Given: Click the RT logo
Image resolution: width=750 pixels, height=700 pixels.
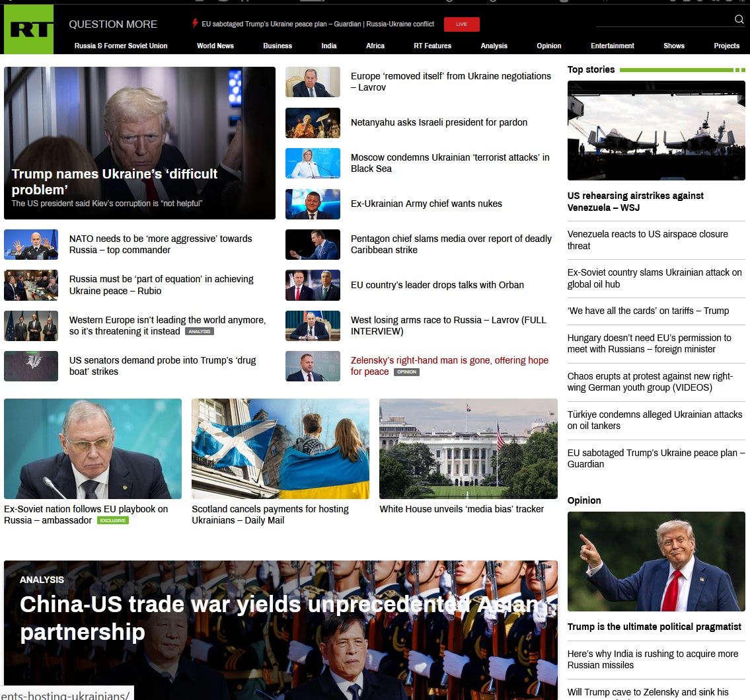Looking at the screenshot, I should (28, 29).
